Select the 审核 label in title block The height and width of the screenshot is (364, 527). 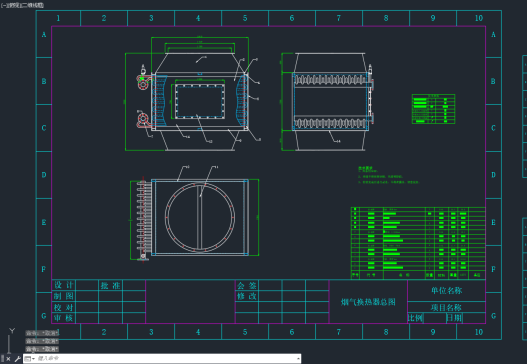(64, 318)
